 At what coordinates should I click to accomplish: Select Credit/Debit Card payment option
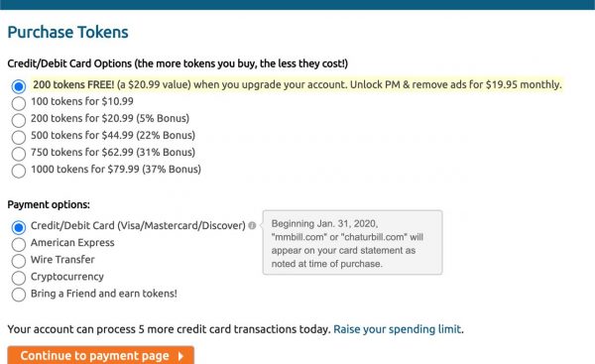point(19,227)
